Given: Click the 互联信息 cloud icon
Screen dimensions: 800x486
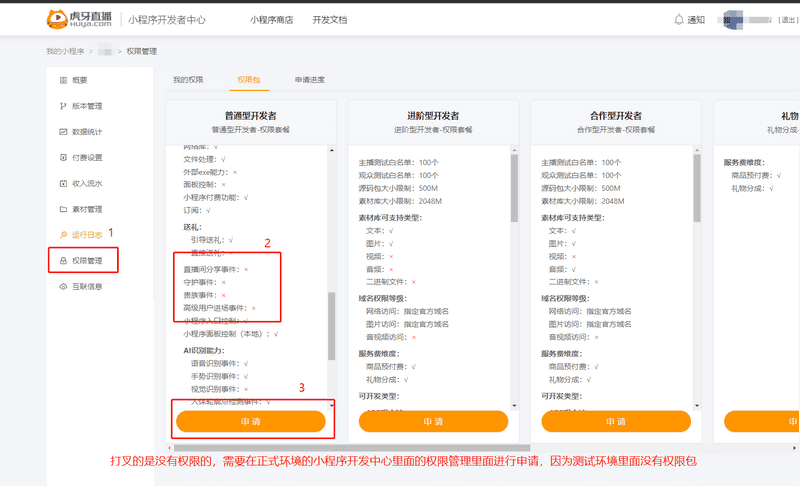Looking at the screenshot, I should 63,286.
